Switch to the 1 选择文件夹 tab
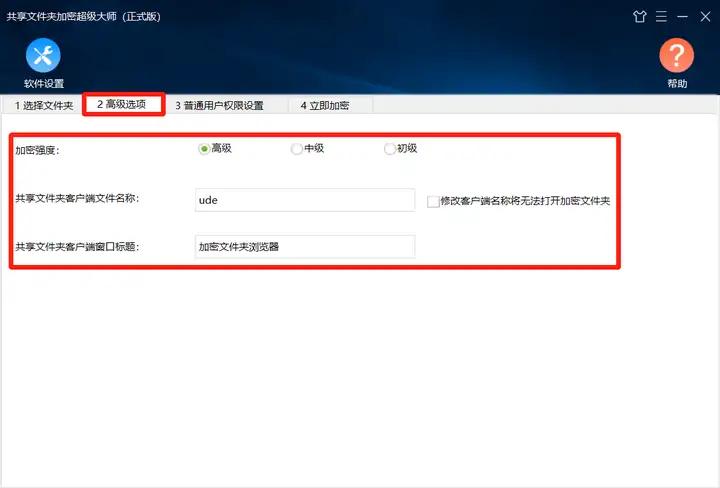Screen dimensions: 720x488 [43, 105]
